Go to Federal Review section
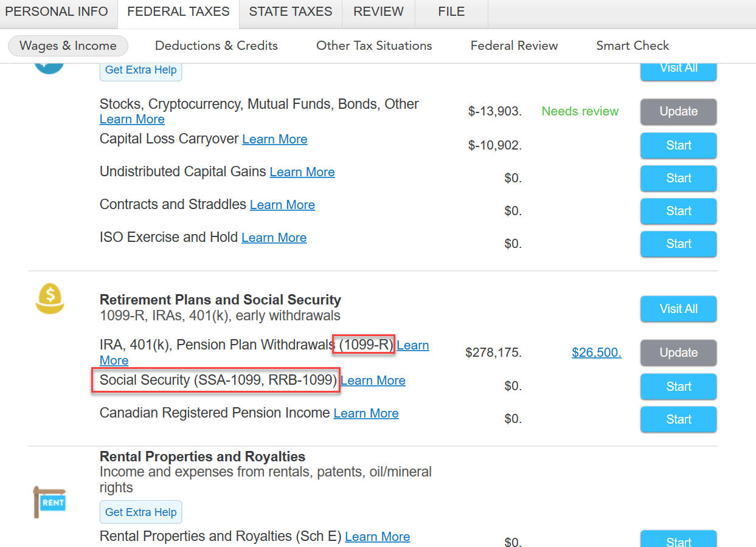Viewport: 756px width, 547px height. [514, 46]
